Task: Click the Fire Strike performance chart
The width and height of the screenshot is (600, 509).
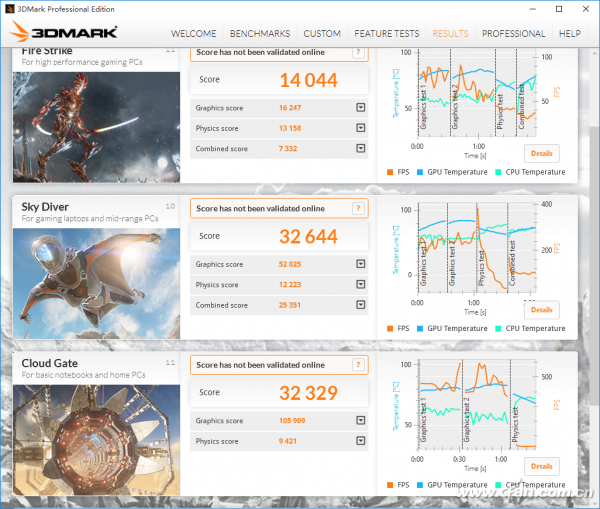Action: (x=477, y=93)
